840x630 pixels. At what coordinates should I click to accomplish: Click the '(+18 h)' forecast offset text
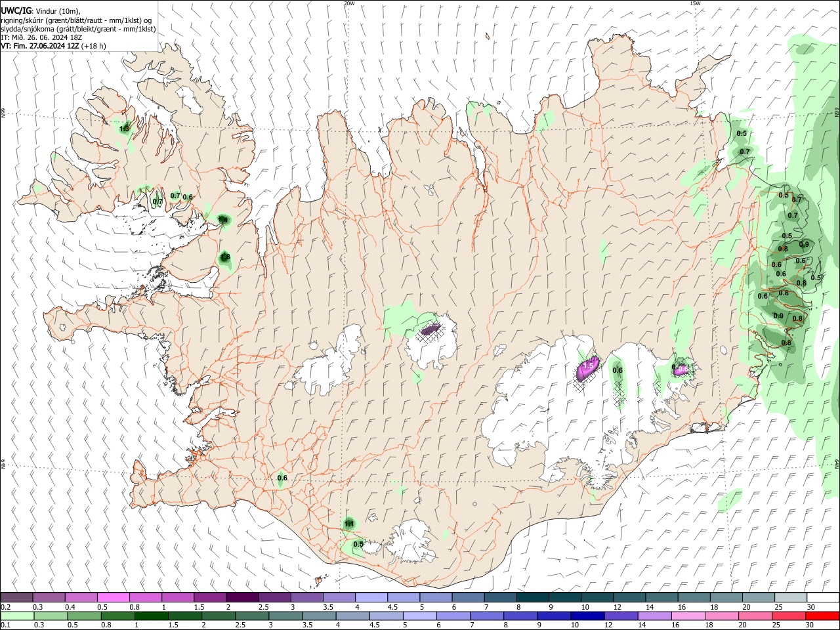pyautogui.click(x=94, y=46)
